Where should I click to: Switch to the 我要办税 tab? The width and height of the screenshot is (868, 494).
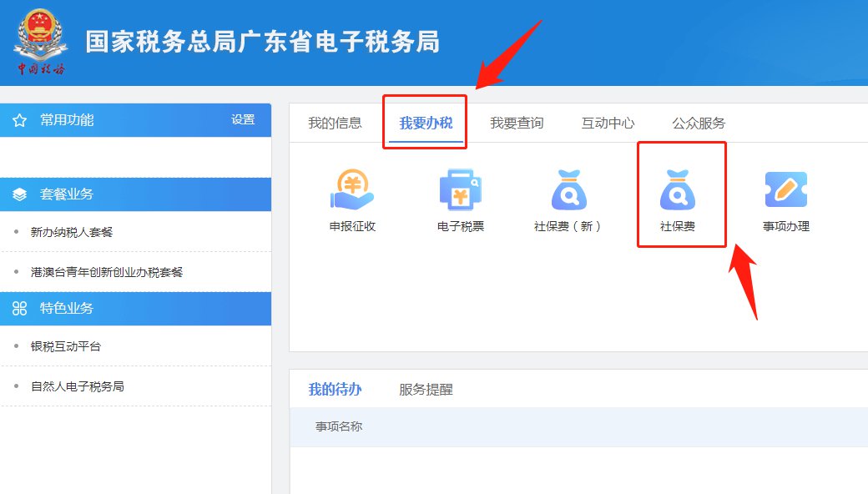(426, 123)
